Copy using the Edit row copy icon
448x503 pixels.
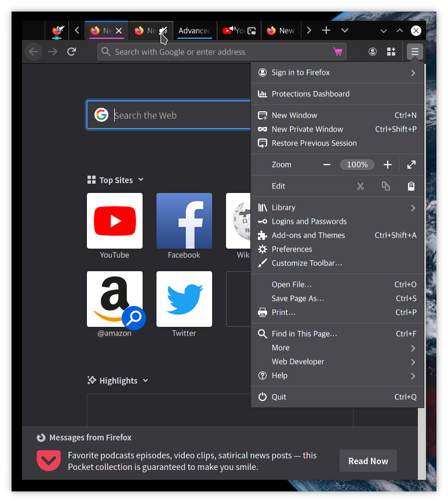click(x=386, y=186)
